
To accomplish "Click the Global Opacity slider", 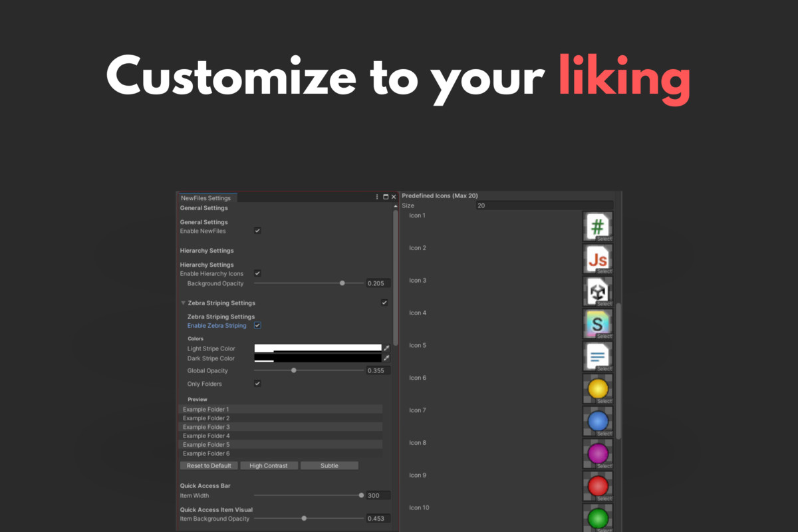I will click(x=309, y=370).
